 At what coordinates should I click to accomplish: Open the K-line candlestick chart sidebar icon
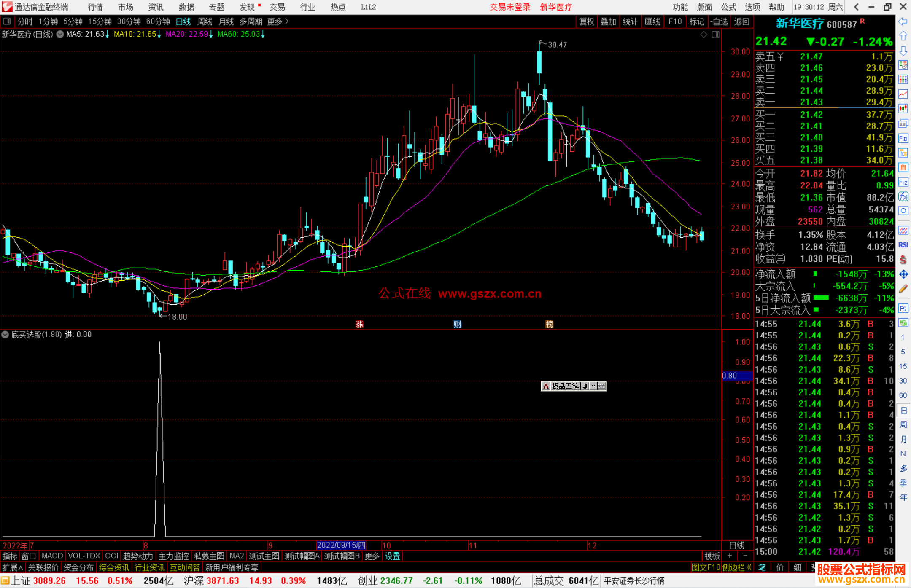pos(903,109)
